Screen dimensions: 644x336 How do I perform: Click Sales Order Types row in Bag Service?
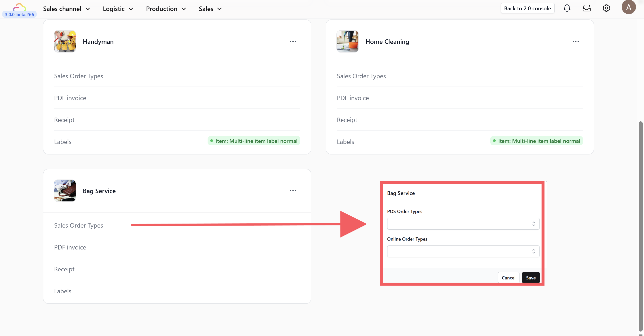point(79,225)
